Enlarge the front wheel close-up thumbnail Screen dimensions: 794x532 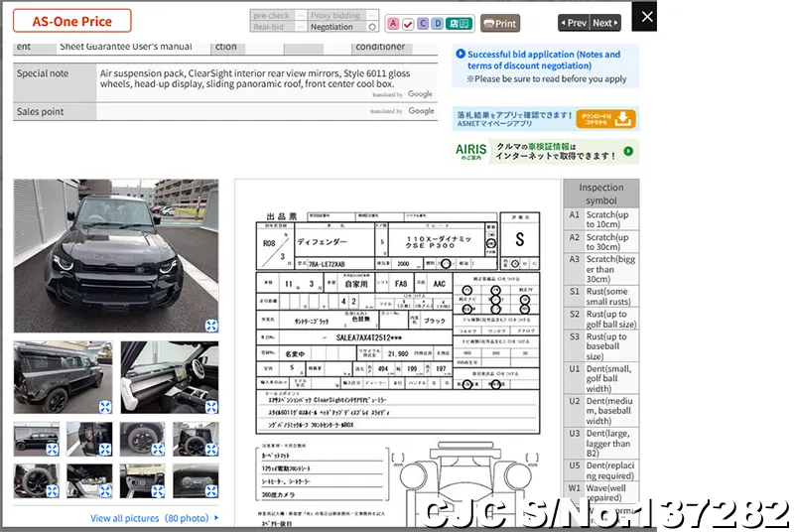pyautogui.click(x=158, y=449)
